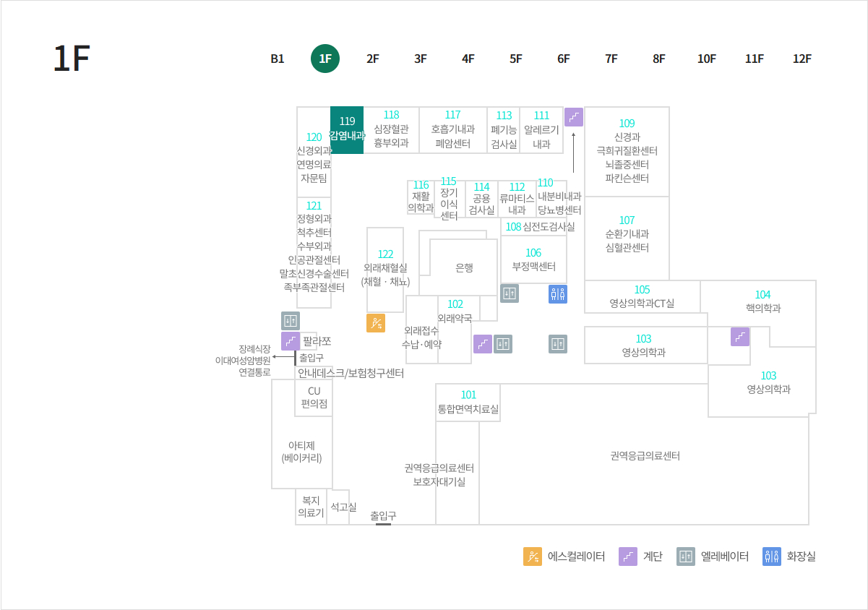Select room 101 통합면역치료실
Screen dimensions: 868x610
pos(468,402)
